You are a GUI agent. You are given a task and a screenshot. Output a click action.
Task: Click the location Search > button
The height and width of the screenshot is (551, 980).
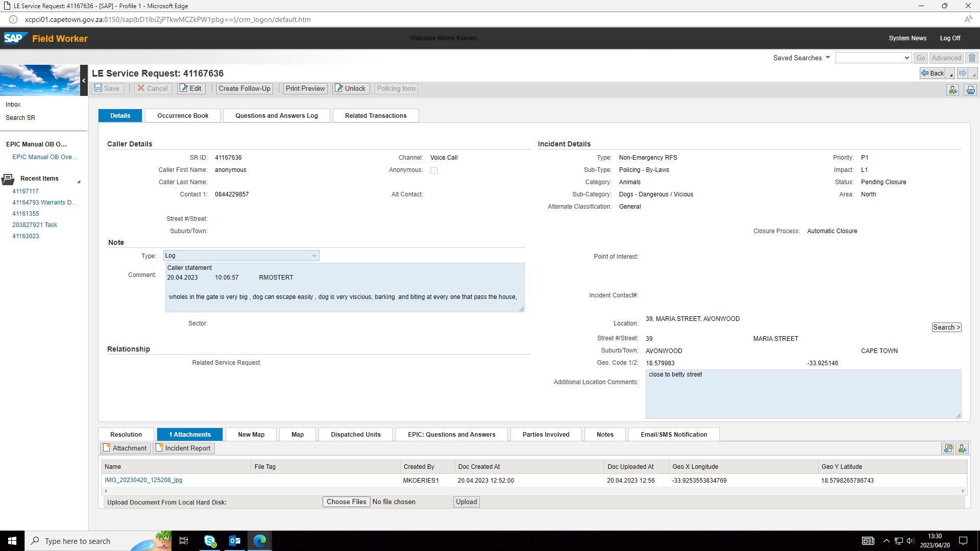pyautogui.click(x=946, y=327)
